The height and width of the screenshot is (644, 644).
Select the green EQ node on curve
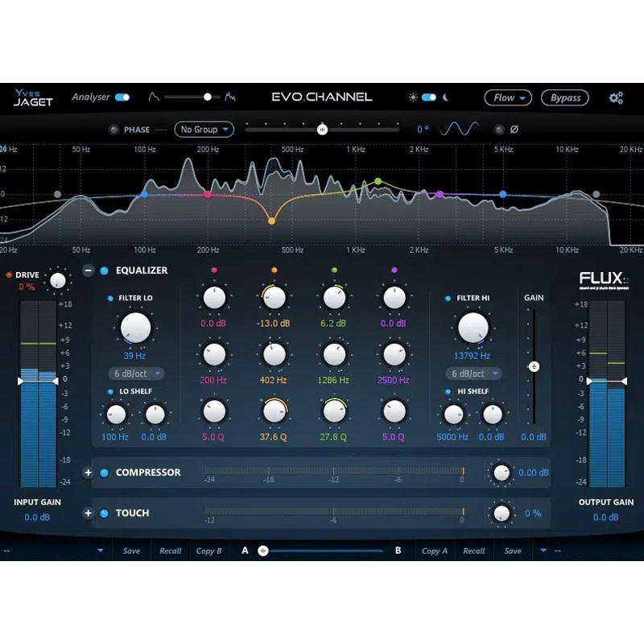pyautogui.click(x=378, y=181)
